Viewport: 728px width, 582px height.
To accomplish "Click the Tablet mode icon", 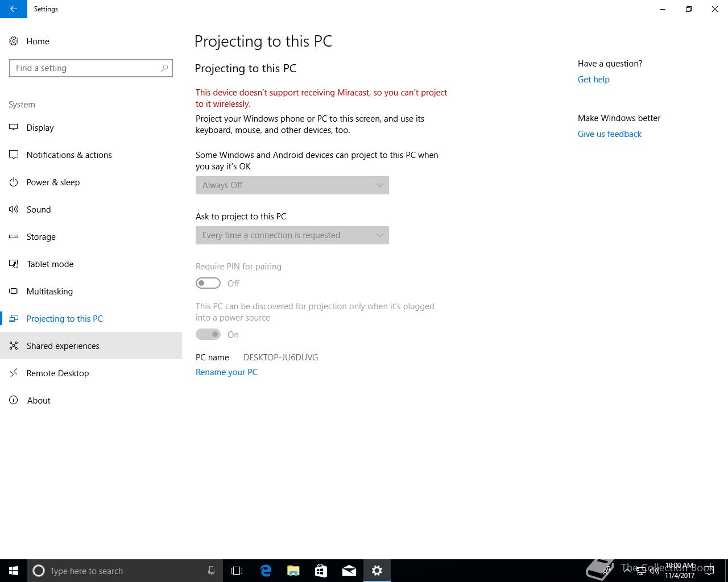I will (14, 264).
